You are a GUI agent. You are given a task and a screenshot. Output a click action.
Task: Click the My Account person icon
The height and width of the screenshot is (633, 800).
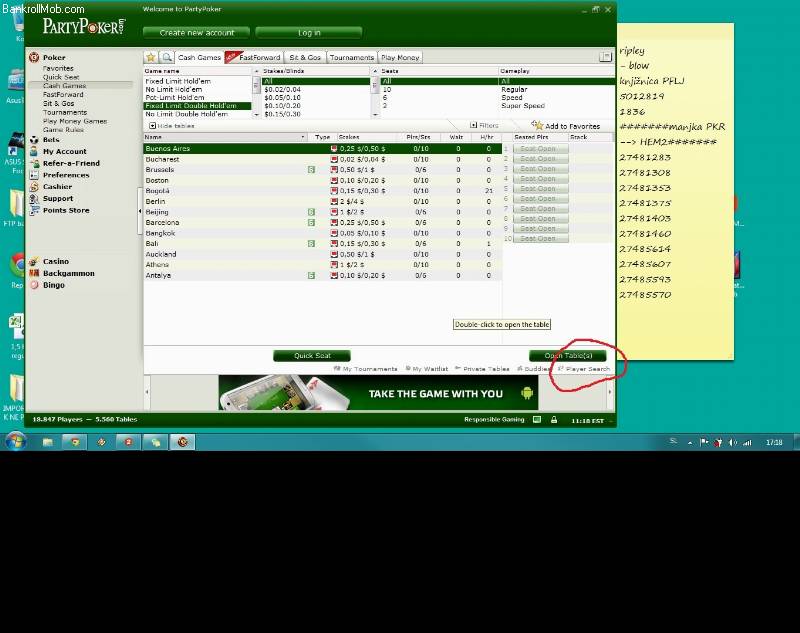pyautogui.click(x=34, y=151)
